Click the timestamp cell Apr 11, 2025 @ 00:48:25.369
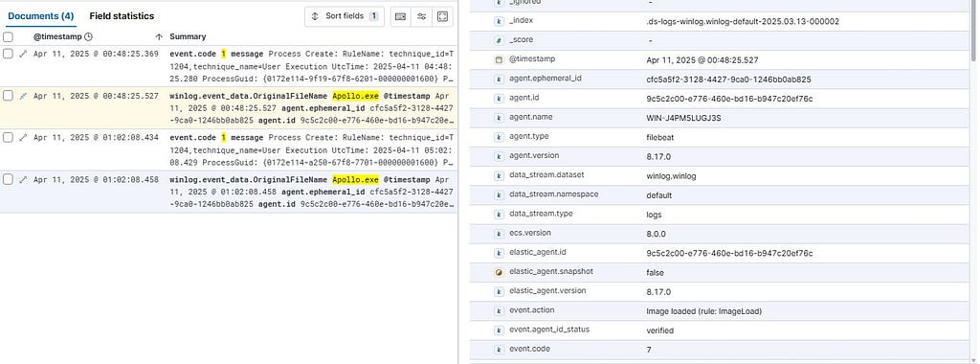 96,54
